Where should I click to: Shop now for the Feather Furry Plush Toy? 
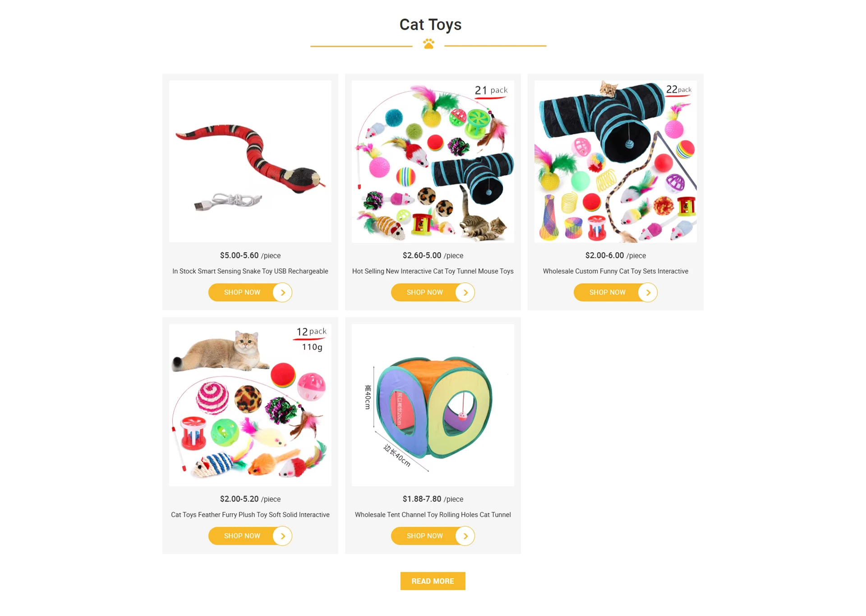coord(250,536)
